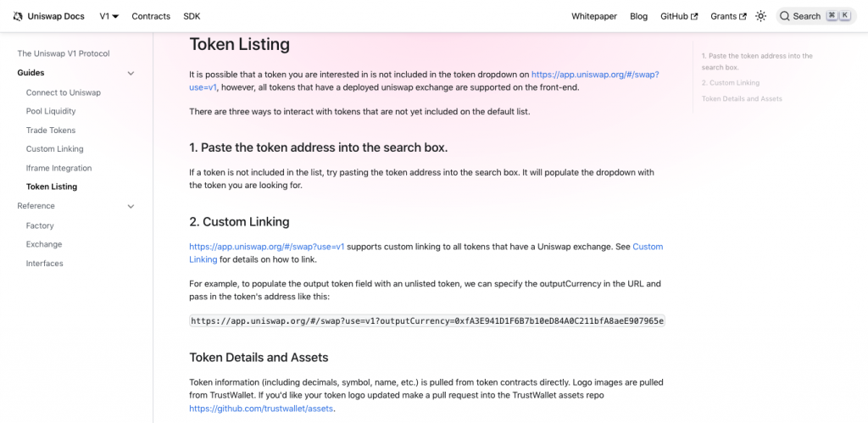Viewport: 868px width, 423px height.
Task: Open the Factory reference page
Action: [x=40, y=225]
